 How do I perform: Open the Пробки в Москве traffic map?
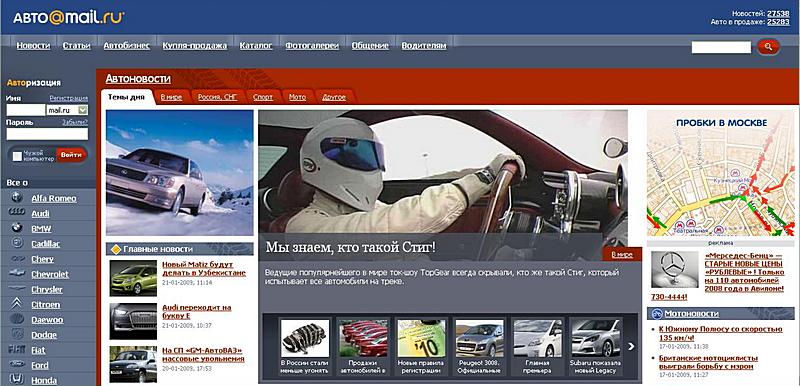tap(721, 173)
